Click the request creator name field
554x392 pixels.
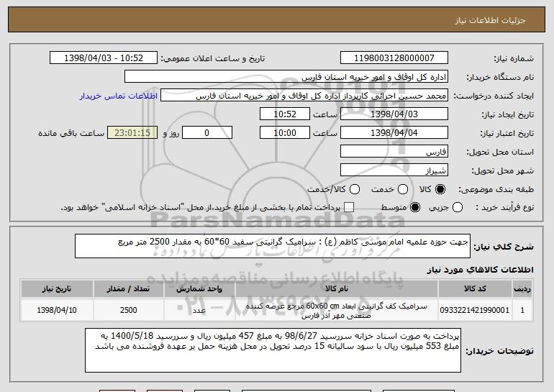tap(304, 96)
